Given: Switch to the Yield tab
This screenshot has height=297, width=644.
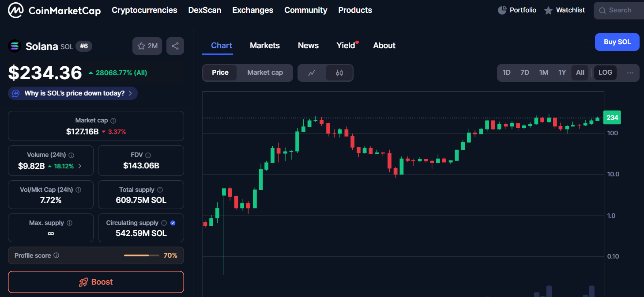Looking at the screenshot, I should (x=346, y=46).
